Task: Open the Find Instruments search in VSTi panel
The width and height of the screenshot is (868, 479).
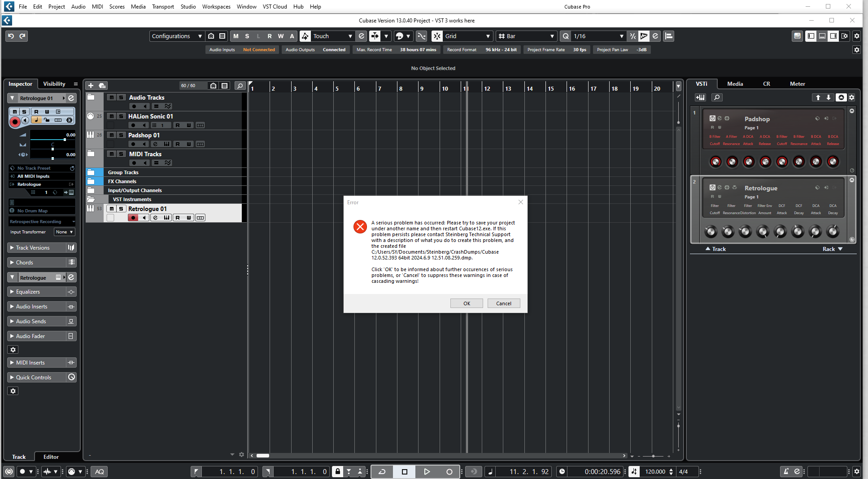Action: click(717, 97)
